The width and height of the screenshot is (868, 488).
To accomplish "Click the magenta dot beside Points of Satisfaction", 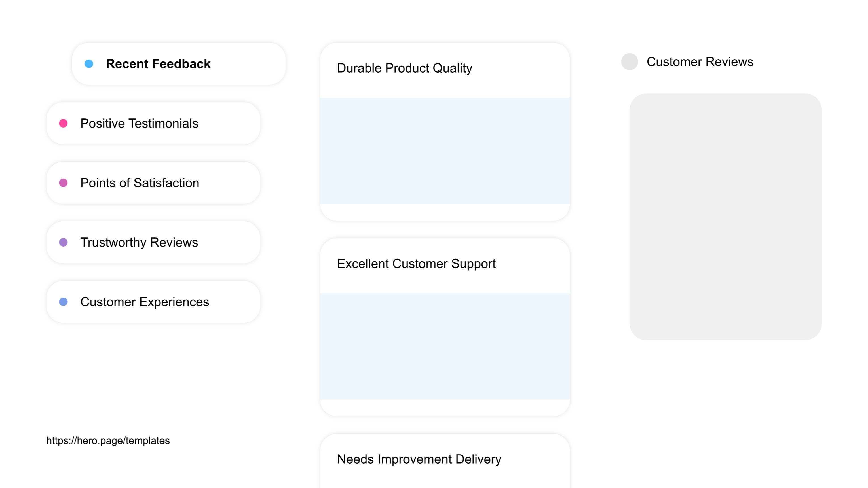I will (x=63, y=183).
